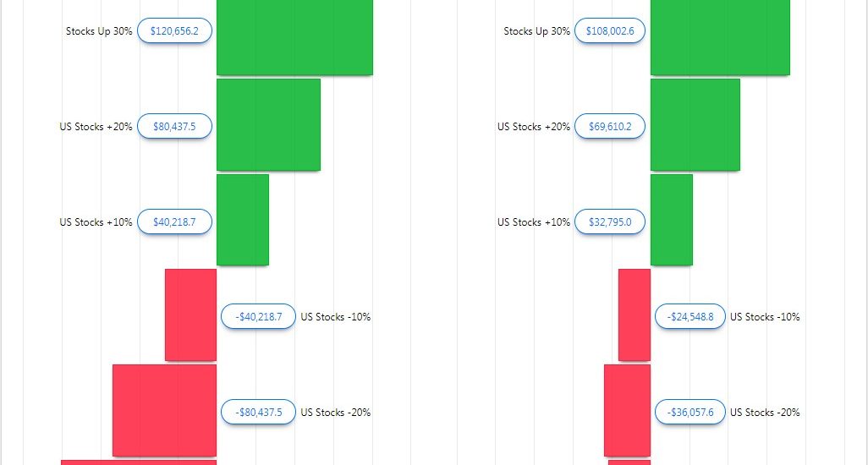The height and width of the screenshot is (465, 868).
Task: Select the green bar beside $32,795.0
Action: click(x=671, y=220)
